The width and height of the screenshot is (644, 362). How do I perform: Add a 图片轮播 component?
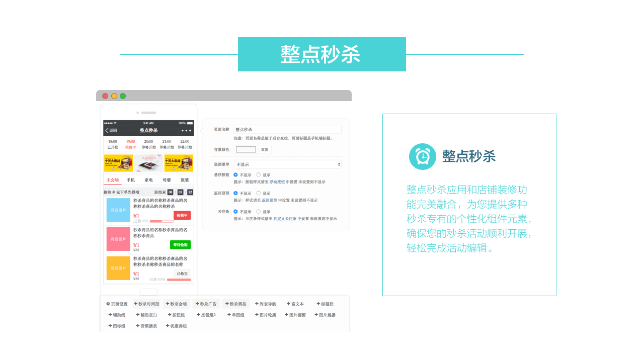click(266, 315)
